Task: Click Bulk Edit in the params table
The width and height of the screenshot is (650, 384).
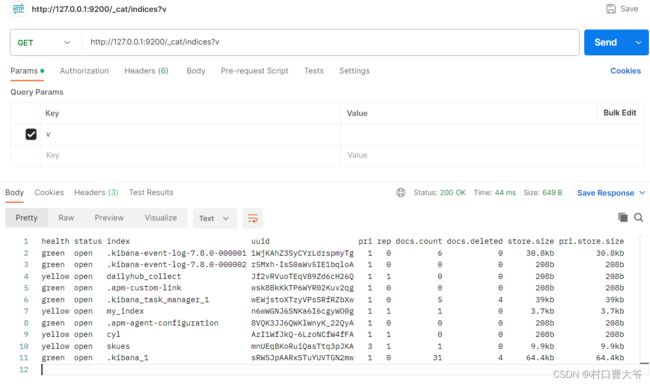Action: (x=620, y=113)
